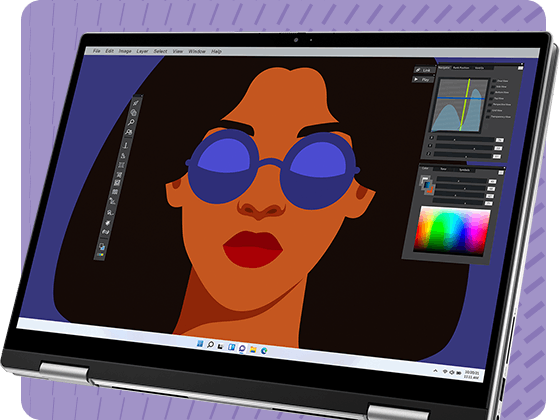Open the Navigator panel options menu icon
Image resolution: width=560 pixels, height=420 pixels.
coord(521,68)
